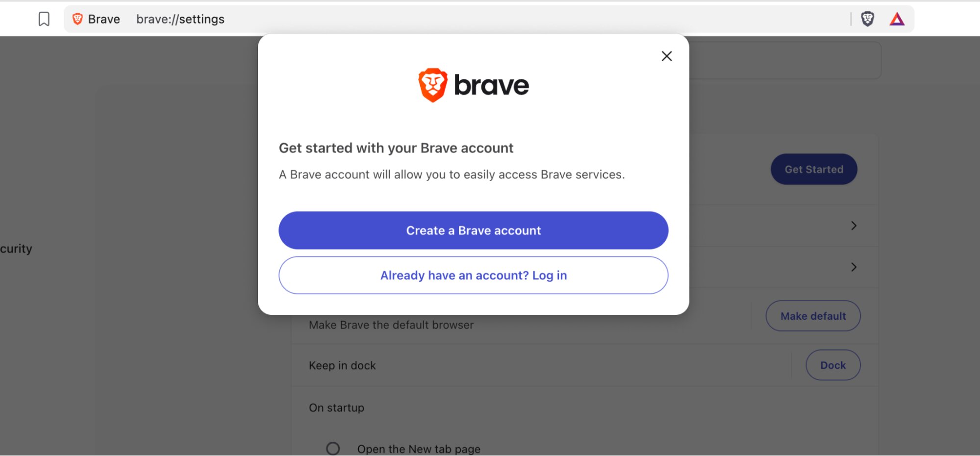
Task: Expand the first chevron row below Get Started
Action: (854, 226)
